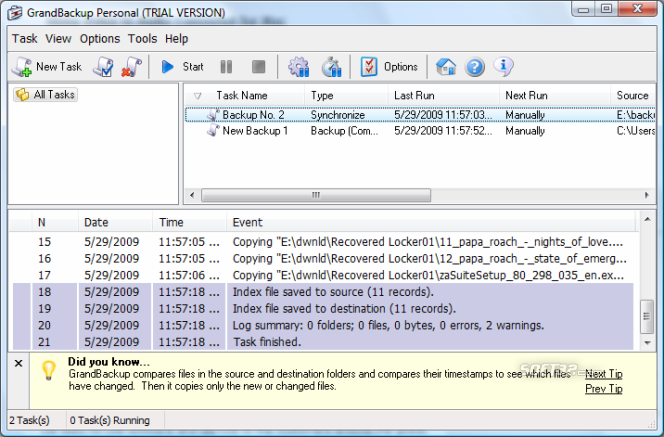The height and width of the screenshot is (437, 664).
Task: Click the stopwatch scheduler icon
Action: point(331,66)
